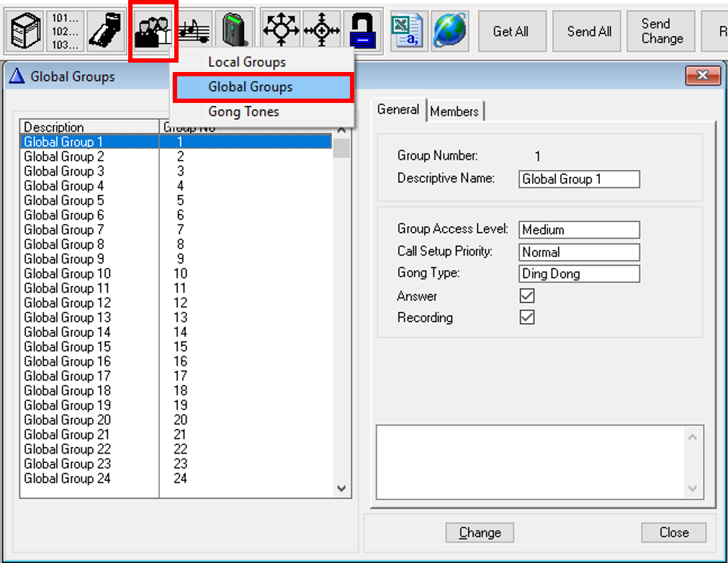Select Global Group 5 row
Viewport: 728px width, 563px height.
pos(176,200)
